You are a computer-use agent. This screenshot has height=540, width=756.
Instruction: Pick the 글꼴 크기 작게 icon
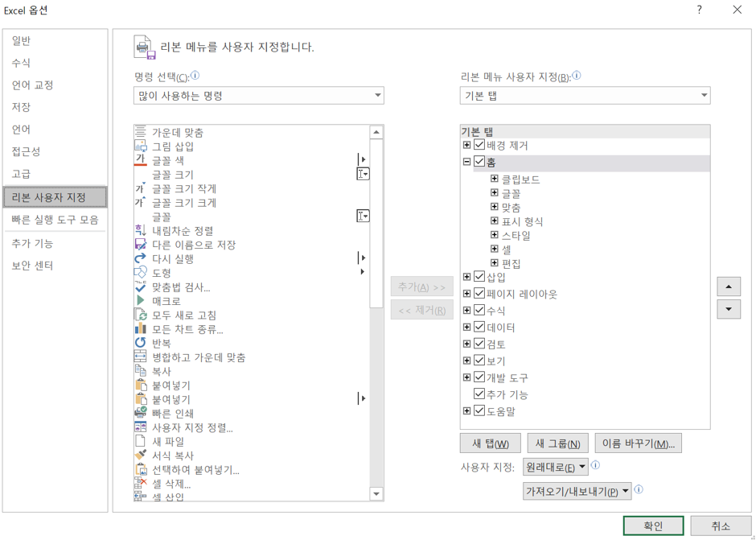140,188
